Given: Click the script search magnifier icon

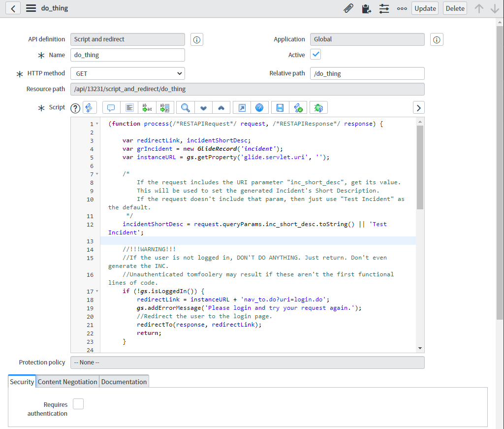Looking at the screenshot, I should 186,107.
